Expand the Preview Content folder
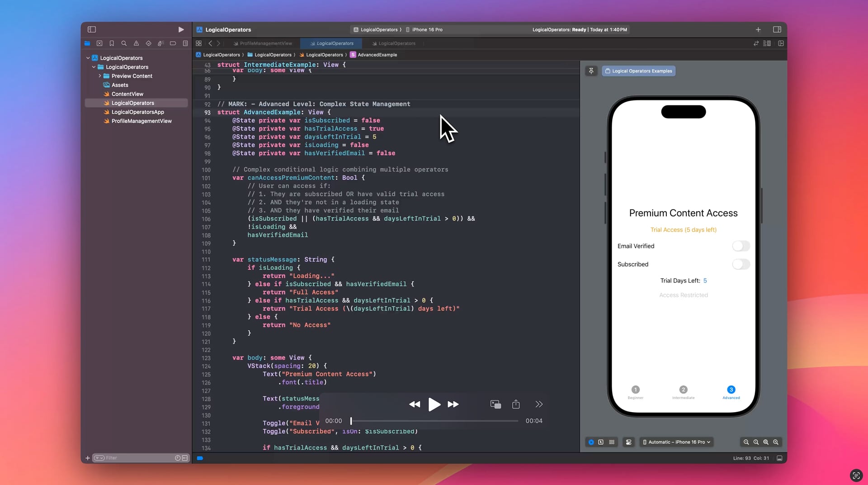868x485 pixels. (x=100, y=76)
